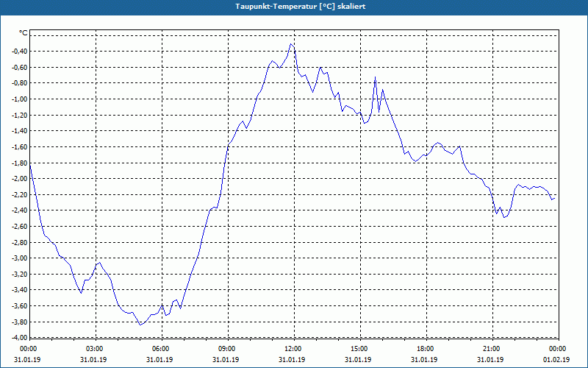588x368 pixels.
Task: Click the -2,20 y-axis label
Action: [21, 194]
